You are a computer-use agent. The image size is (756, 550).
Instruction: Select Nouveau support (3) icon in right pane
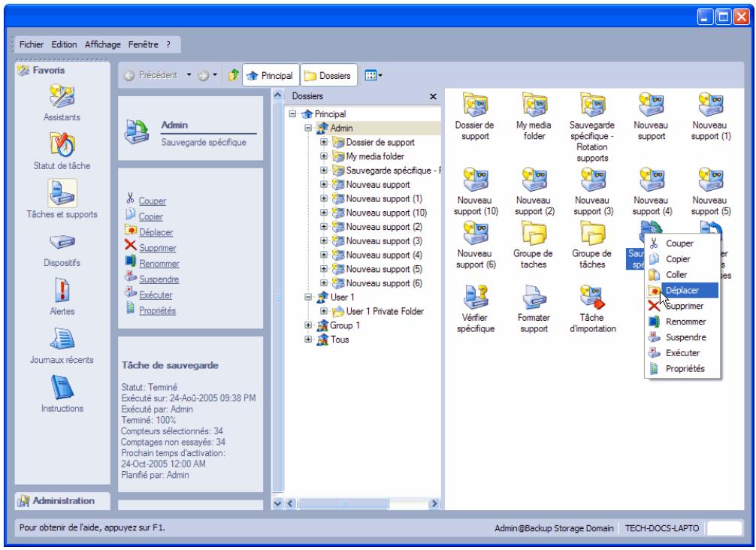point(593,180)
